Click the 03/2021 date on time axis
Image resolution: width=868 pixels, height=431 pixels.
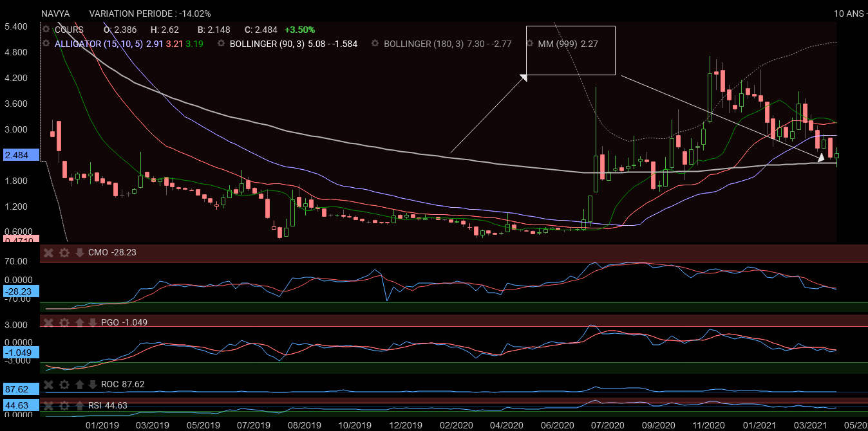[x=810, y=425]
